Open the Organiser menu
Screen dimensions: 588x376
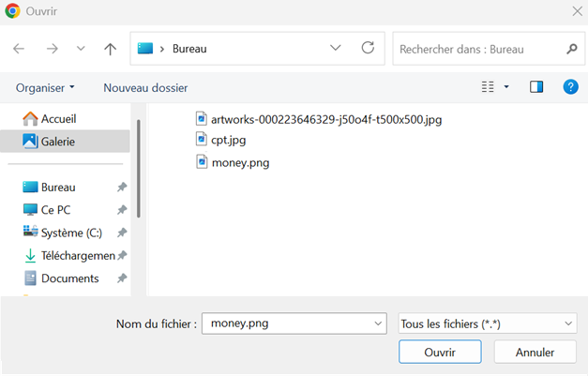(45, 87)
